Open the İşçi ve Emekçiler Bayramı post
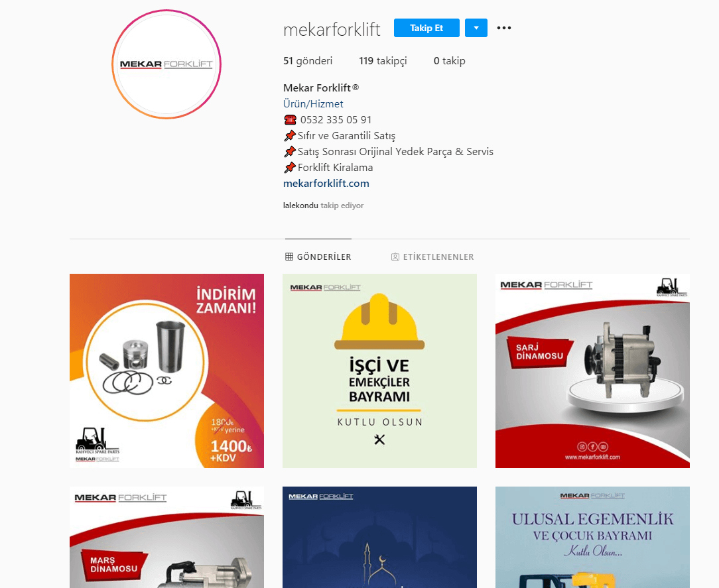The image size is (719, 588). click(379, 371)
